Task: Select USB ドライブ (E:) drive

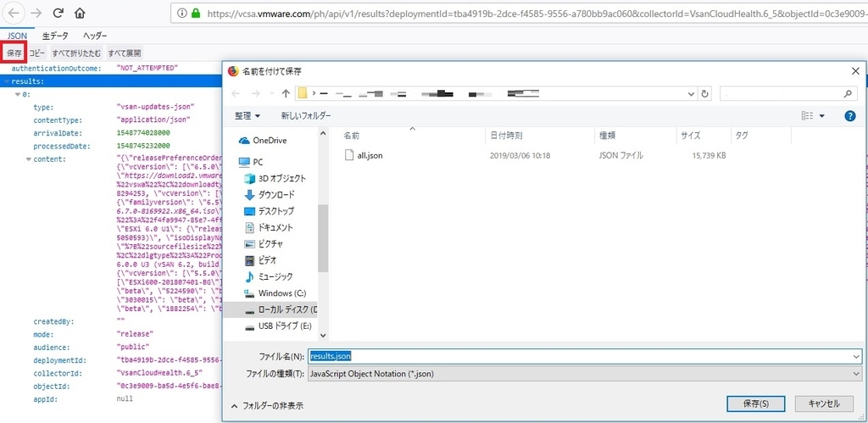Action: tap(278, 326)
